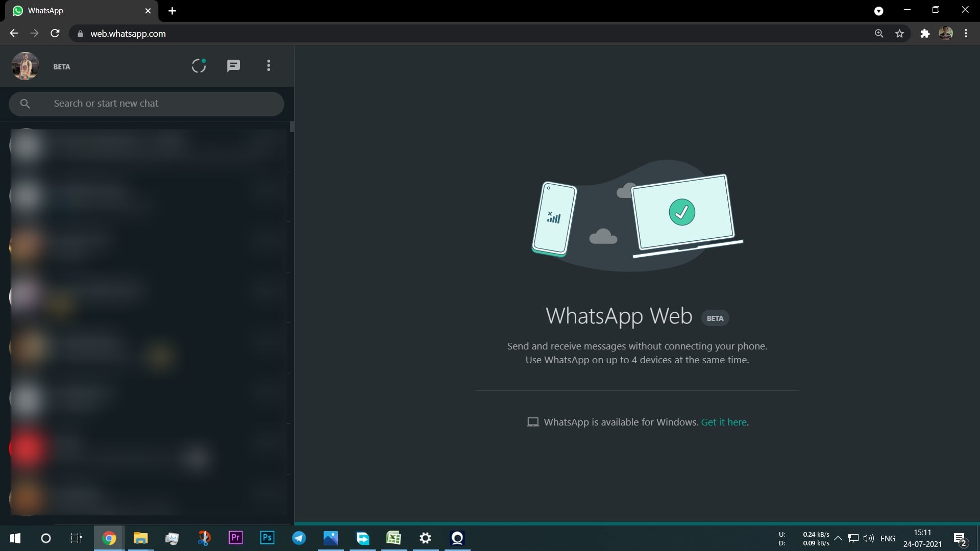Image resolution: width=980 pixels, height=551 pixels.
Task: Open the page zoom indicator in address bar
Action: point(879,34)
